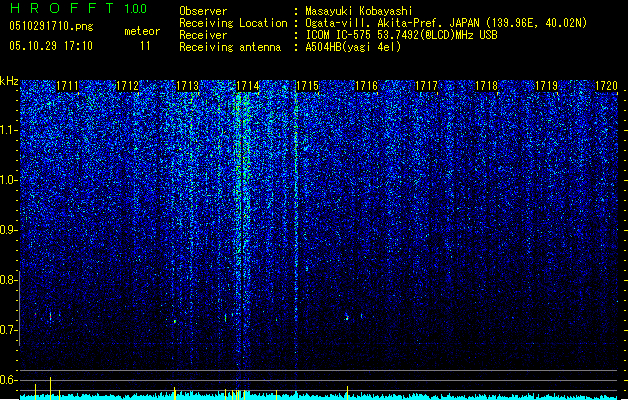Screen dimensions: 629x400
Task: Click the 1716 time marker
Action: click(x=367, y=86)
